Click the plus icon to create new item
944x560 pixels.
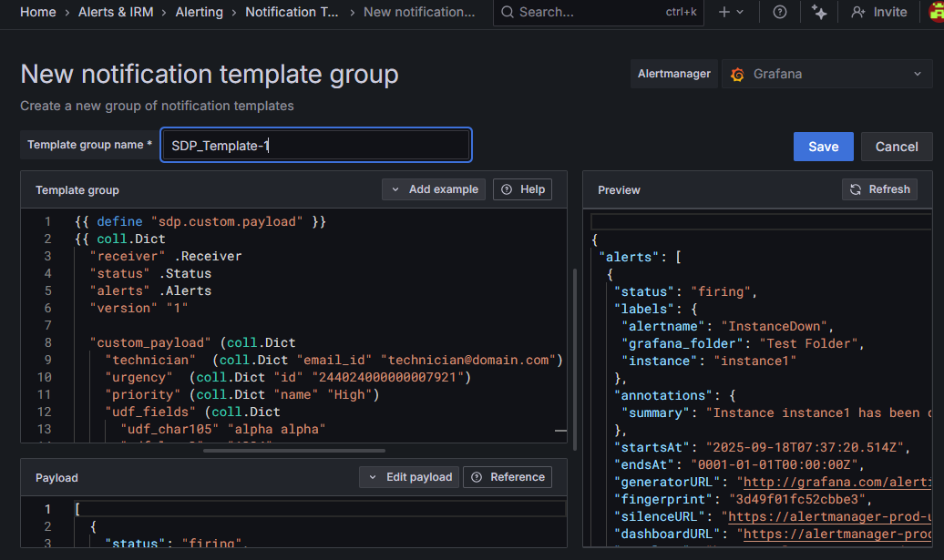(723, 12)
